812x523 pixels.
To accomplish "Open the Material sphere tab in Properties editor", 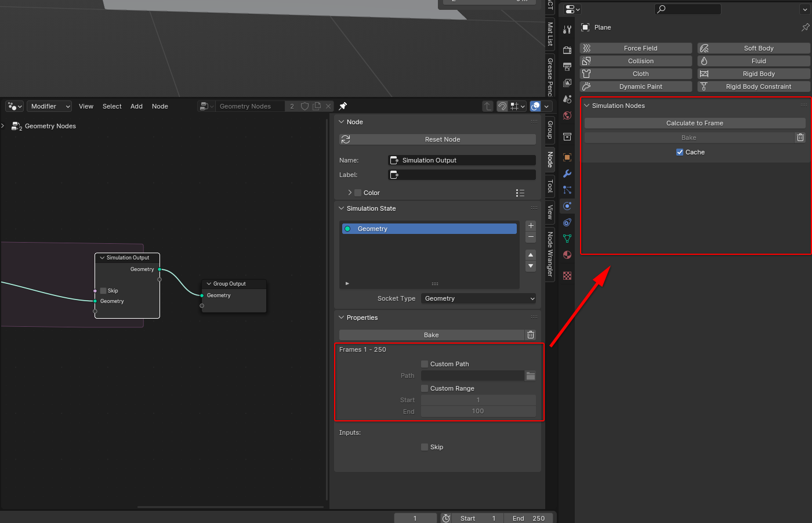I will pos(567,255).
